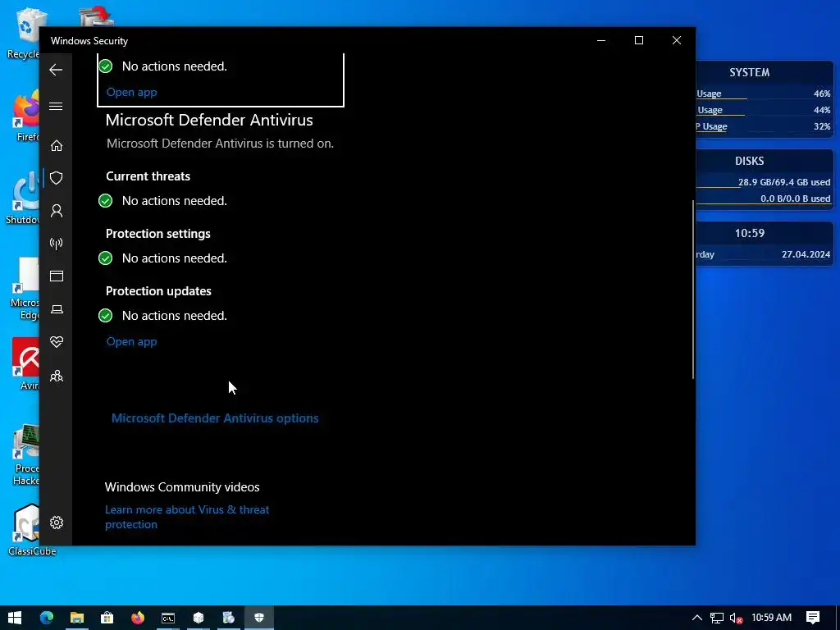Click Windows Community videos heading

coord(182,487)
